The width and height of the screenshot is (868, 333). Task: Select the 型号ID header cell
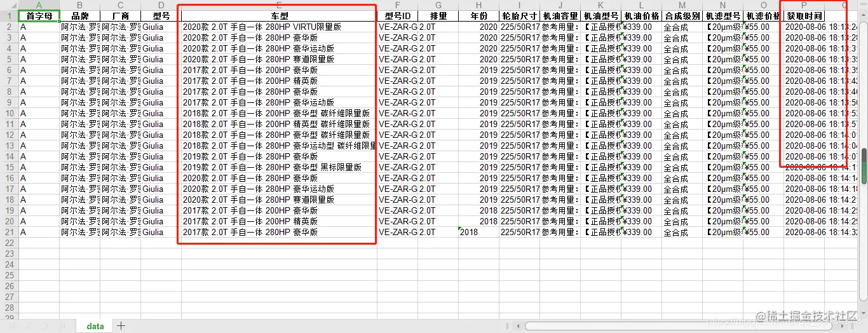[x=397, y=16]
